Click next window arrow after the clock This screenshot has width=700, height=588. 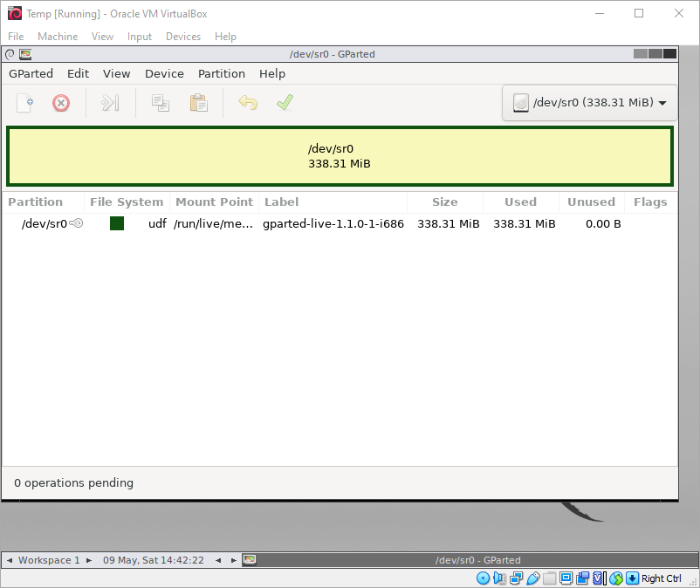point(234,560)
